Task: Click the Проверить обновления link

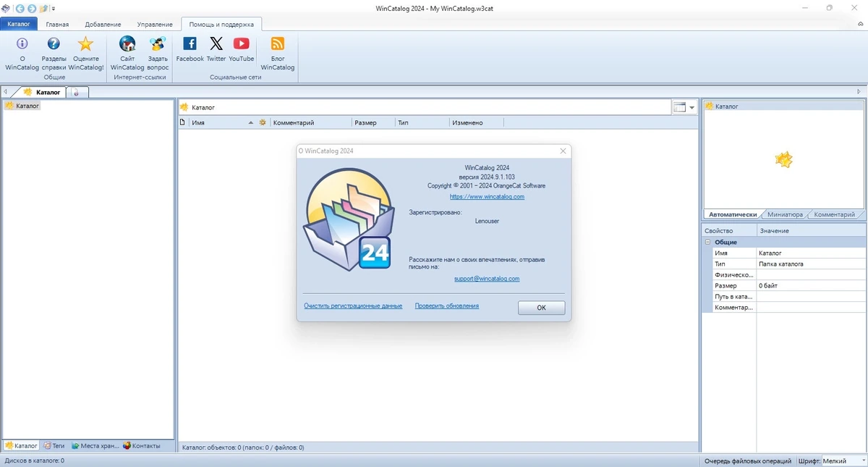Action: point(447,306)
